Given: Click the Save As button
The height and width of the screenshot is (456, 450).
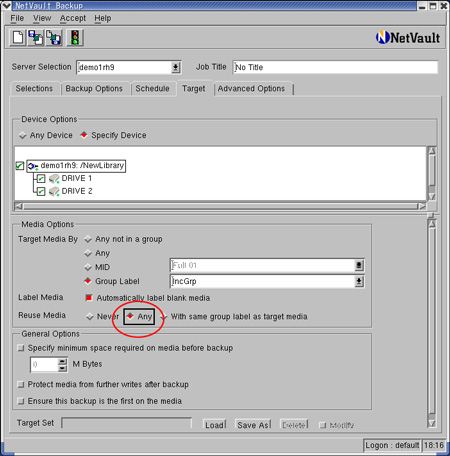Looking at the screenshot, I should 253,425.
